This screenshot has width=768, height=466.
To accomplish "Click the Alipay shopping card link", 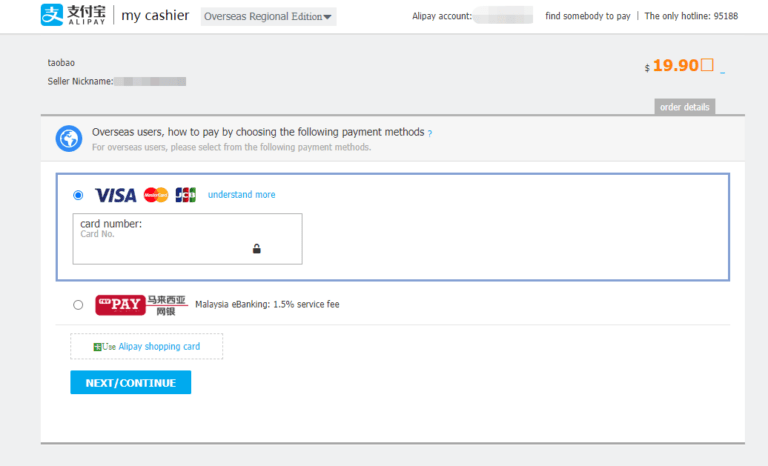I will 159,346.
